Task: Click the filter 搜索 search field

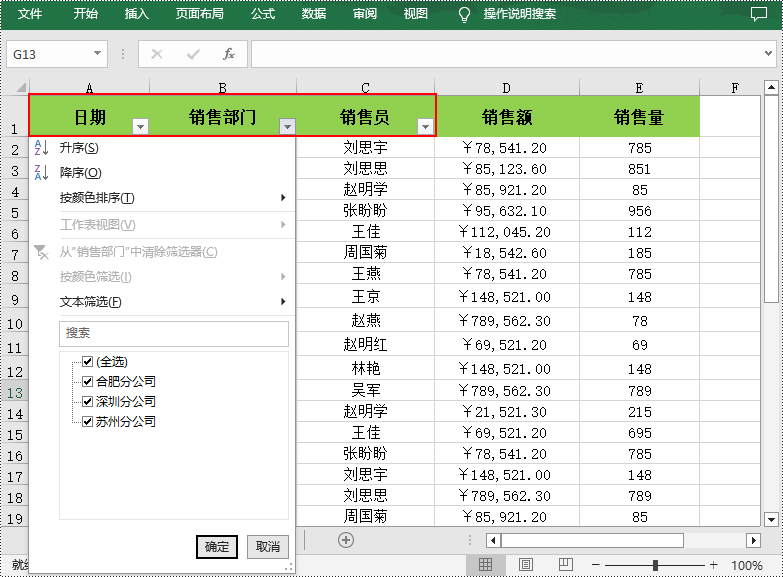Action: 174,334
